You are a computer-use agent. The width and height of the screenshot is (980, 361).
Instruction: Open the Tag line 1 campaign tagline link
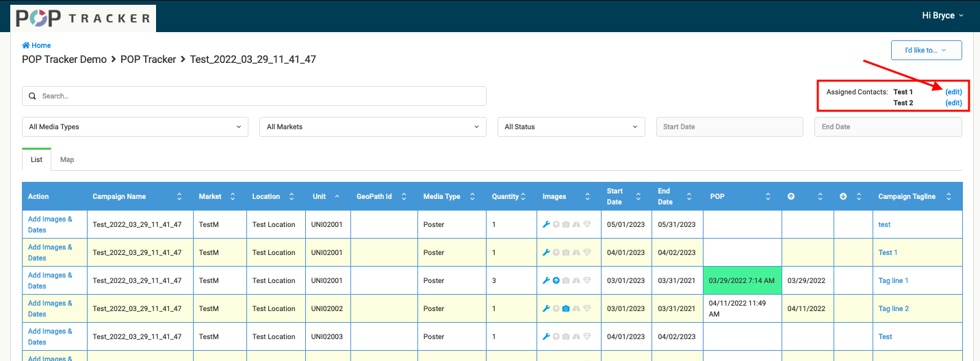point(893,280)
